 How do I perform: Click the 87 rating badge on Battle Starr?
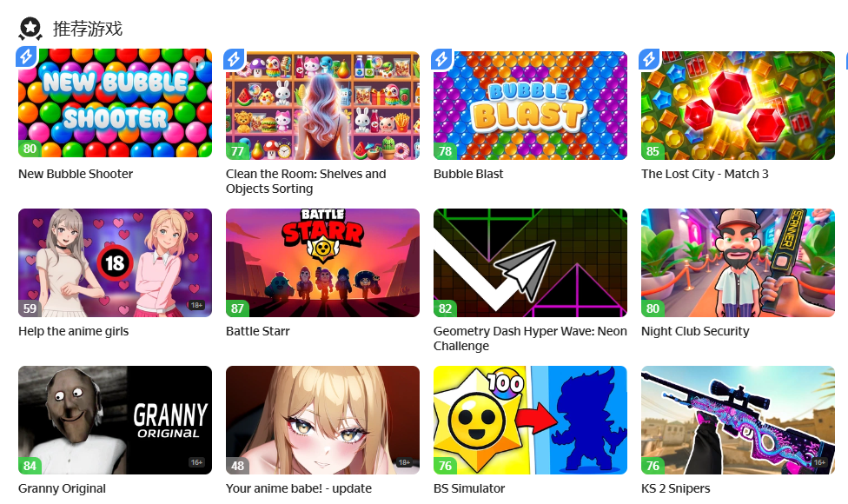coord(237,308)
